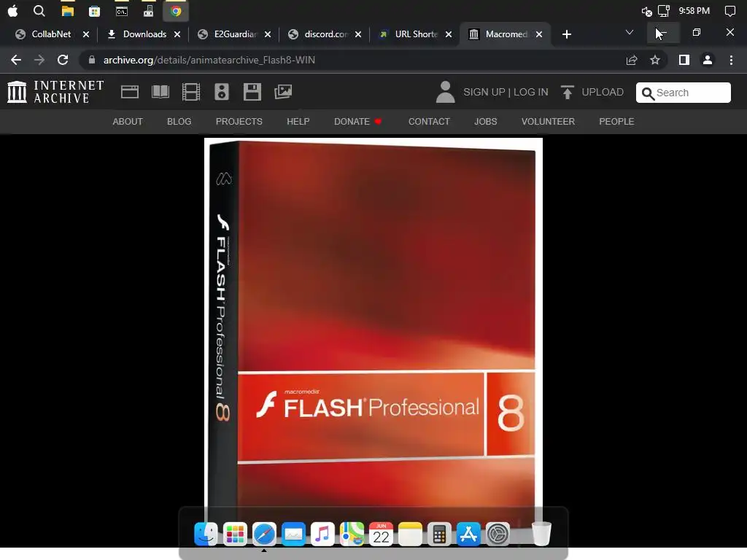Open the Apple menu icon
Screen dimensions: 747x560
[13, 11]
